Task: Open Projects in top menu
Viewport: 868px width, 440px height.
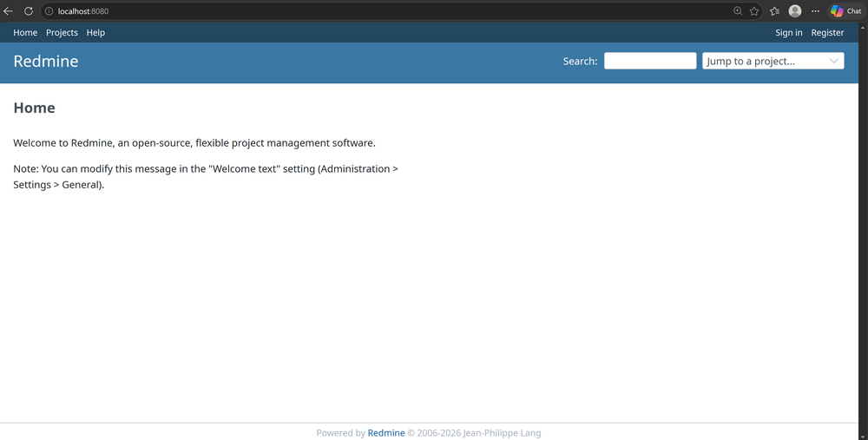Action: click(x=62, y=33)
